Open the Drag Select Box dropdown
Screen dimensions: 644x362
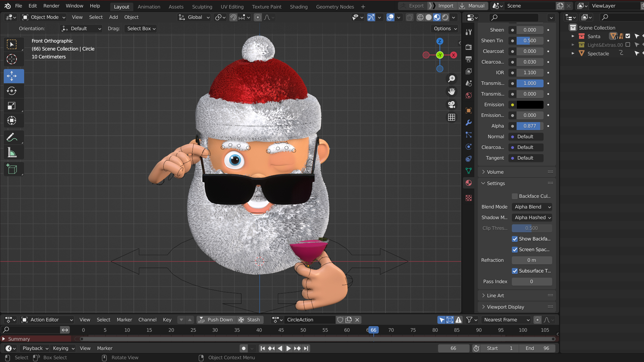(x=140, y=29)
